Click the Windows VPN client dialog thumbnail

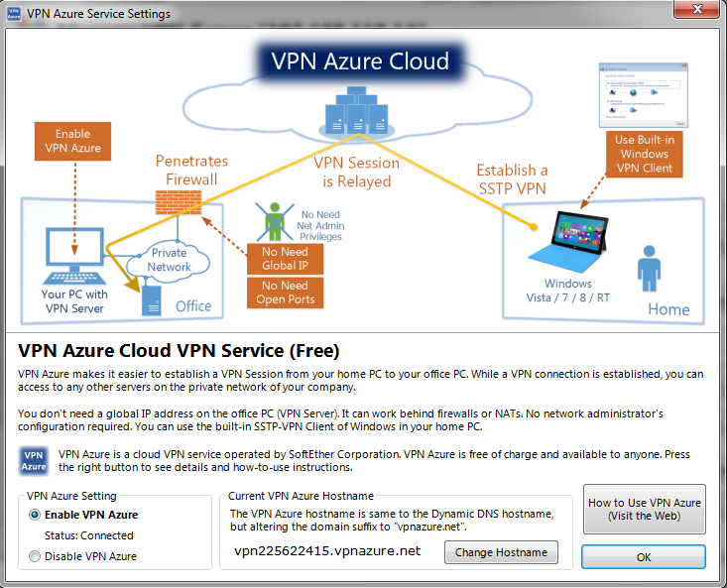coord(643,95)
